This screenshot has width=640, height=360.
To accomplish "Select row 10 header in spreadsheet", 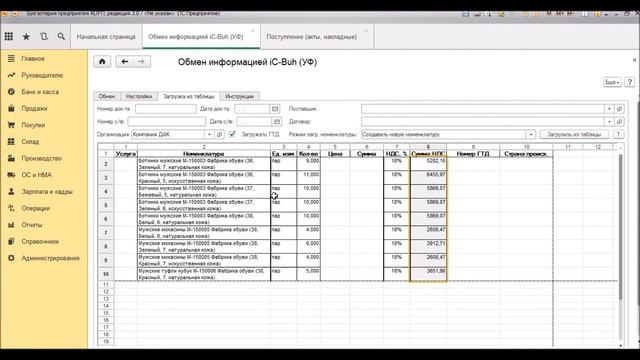I will 106,274.
